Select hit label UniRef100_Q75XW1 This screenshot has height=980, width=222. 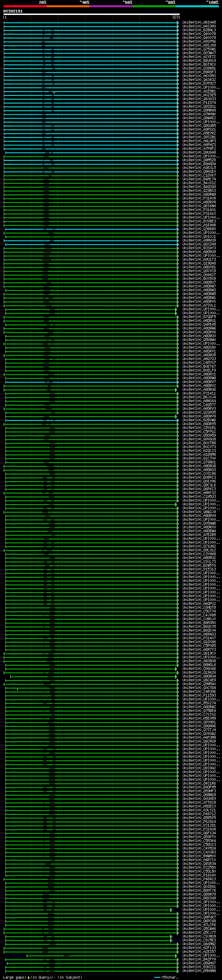pos(199,49)
